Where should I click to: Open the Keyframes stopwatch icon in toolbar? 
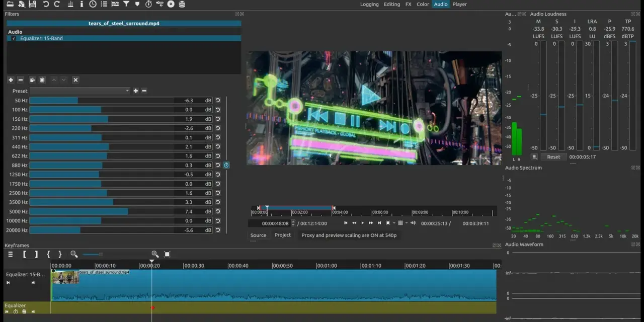pyautogui.click(x=148, y=4)
